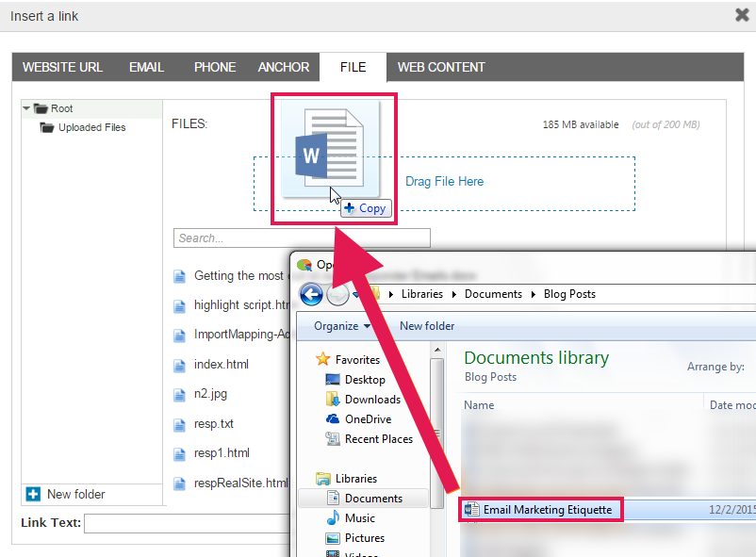
Task: Click the Link Text input field
Action: [x=187, y=523]
